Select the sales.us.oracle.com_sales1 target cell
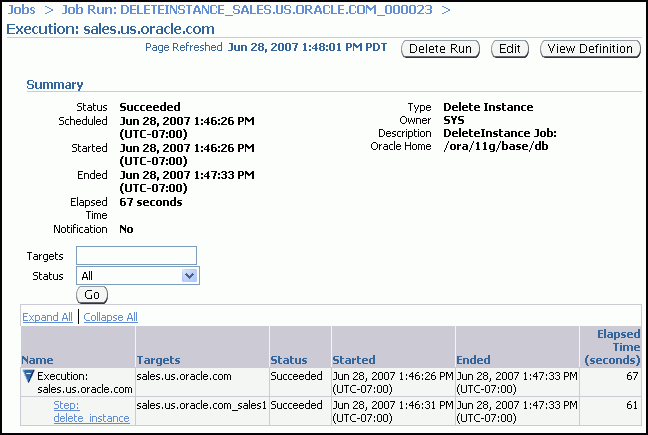This screenshot has width=648, height=435. pos(201,405)
